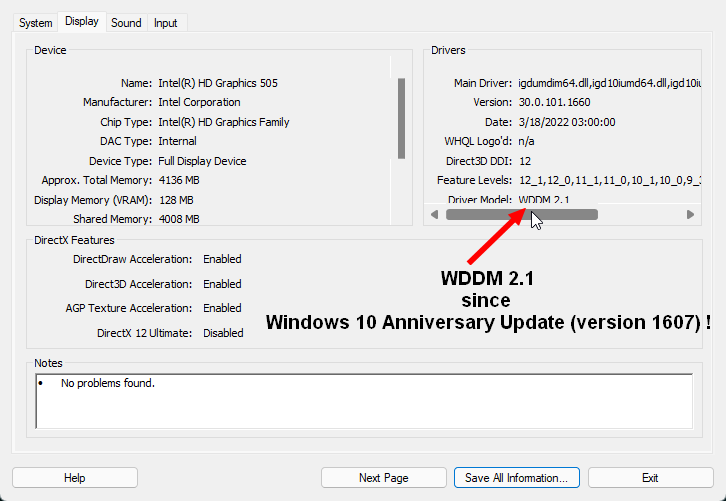Click the '4008 MB' shared memory value
726x501 pixels.
point(179,219)
